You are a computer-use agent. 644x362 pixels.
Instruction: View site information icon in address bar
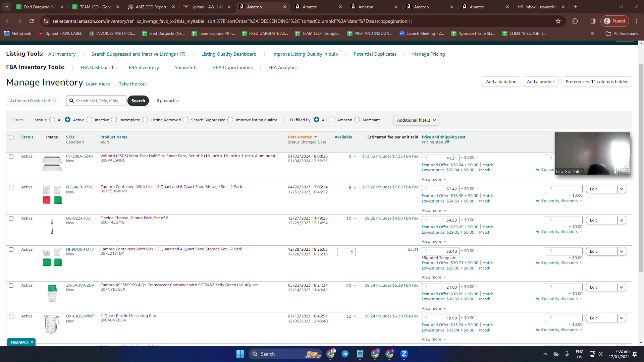pyautogui.click(x=46, y=21)
